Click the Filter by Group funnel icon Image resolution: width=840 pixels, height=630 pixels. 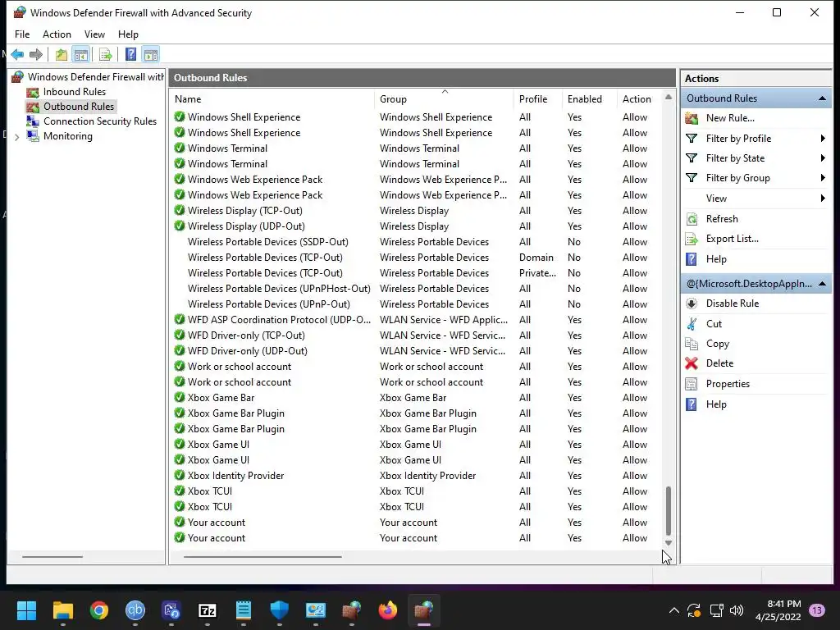[692, 178]
